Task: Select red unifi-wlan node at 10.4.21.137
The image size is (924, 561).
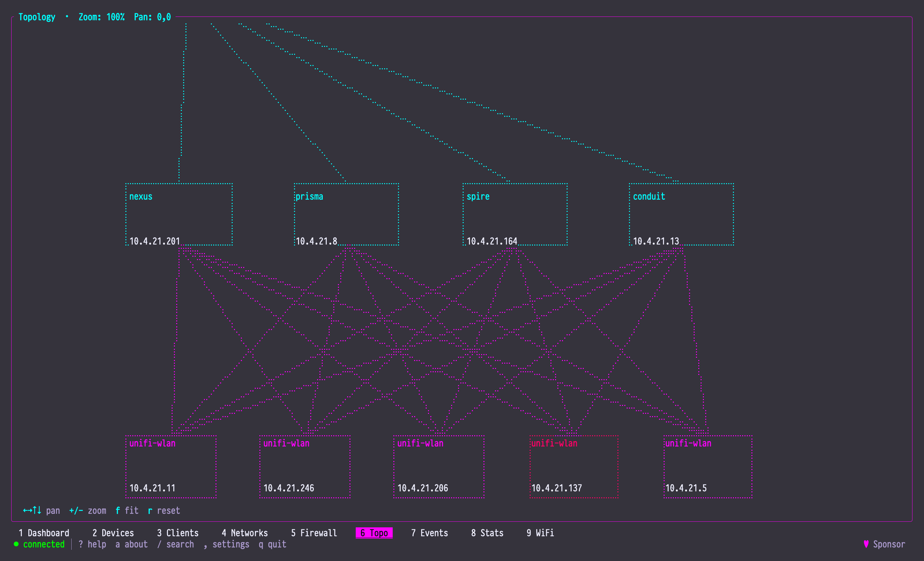Action: click(x=574, y=467)
